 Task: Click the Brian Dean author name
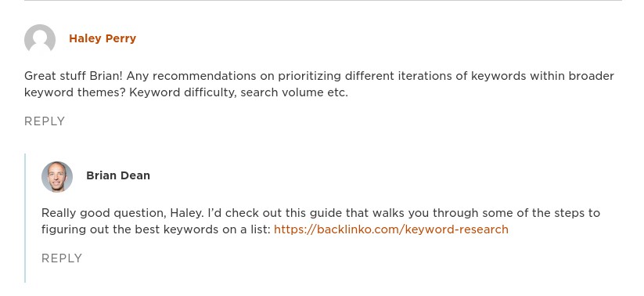pos(118,175)
